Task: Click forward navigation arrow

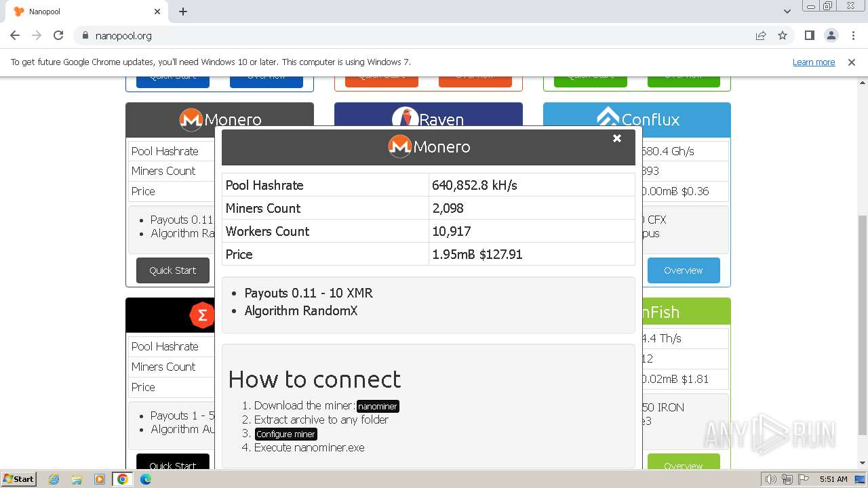Action: [37, 35]
